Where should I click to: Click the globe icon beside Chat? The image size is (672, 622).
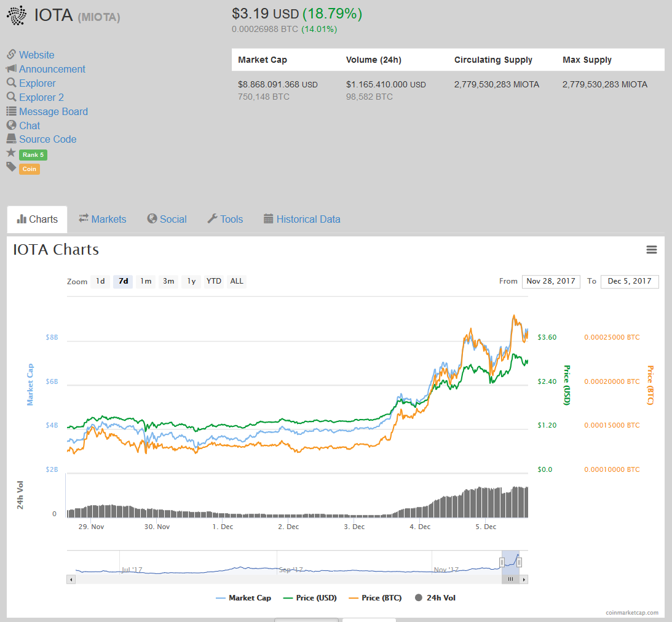point(11,125)
